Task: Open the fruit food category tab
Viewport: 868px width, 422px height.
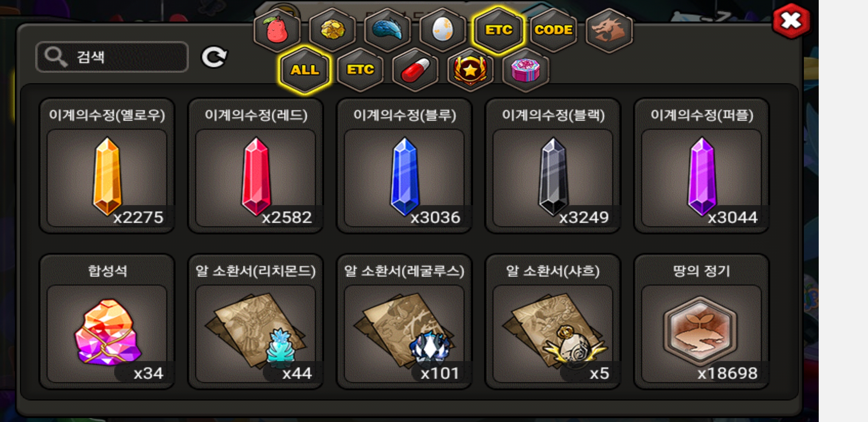Action: point(277,30)
